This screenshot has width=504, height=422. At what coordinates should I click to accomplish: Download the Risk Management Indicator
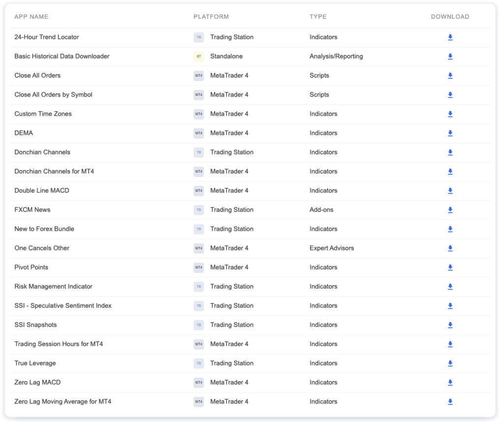tap(450, 287)
